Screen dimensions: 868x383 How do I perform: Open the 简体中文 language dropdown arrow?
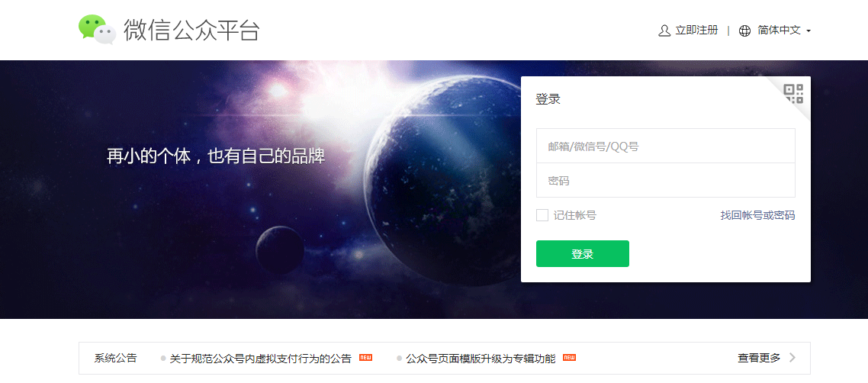[x=809, y=31]
